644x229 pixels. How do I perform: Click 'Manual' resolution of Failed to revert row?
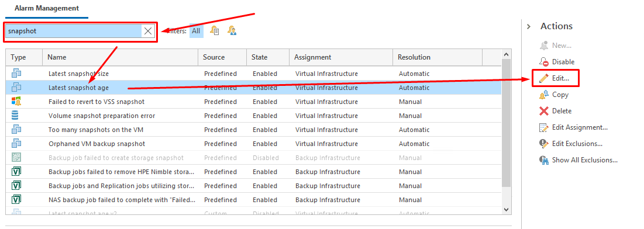(x=410, y=102)
